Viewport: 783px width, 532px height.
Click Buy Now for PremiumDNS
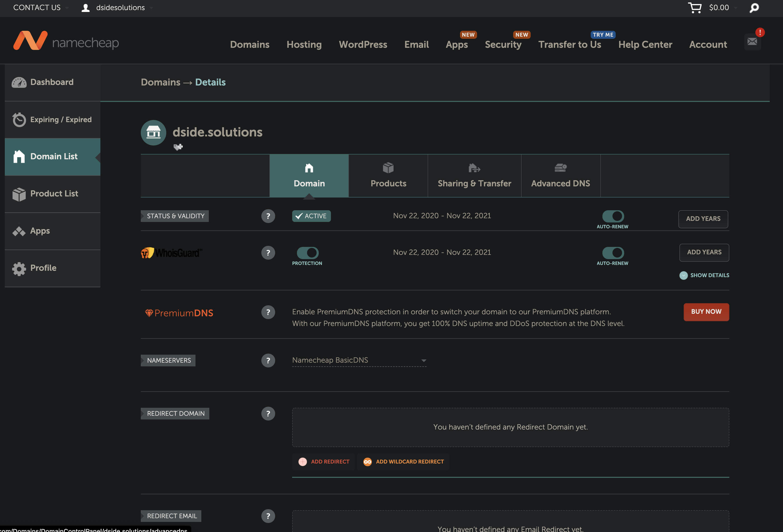pos(706,312)
